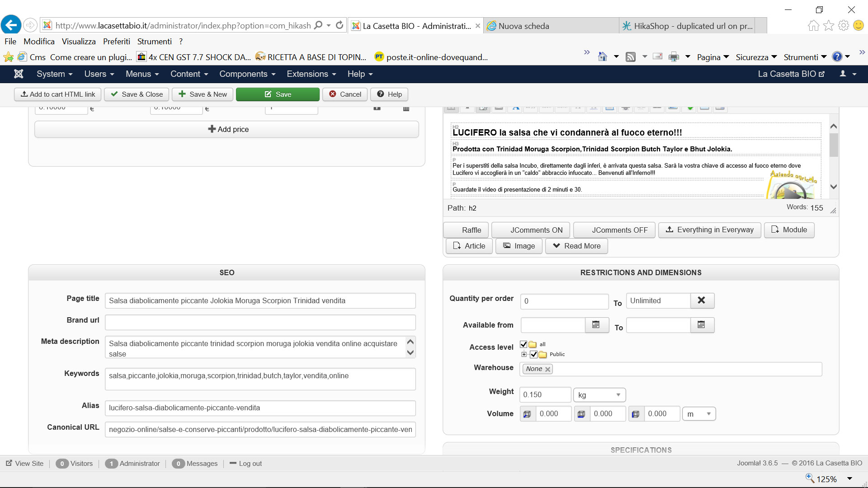Clear the Unlimited quantity with X button
This screenshot has width=868, height=488.
(x=701, y=300)
